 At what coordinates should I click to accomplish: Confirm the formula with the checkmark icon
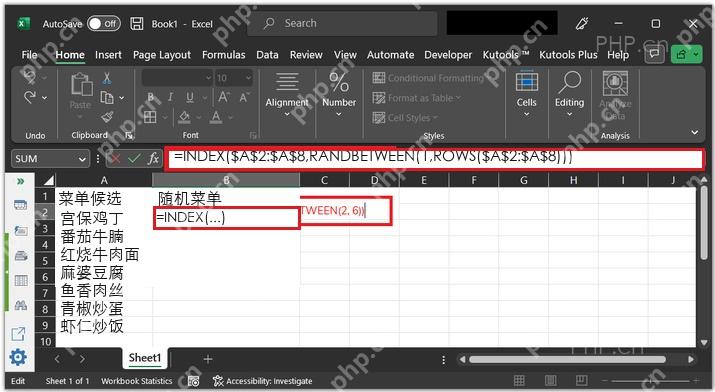[x=134, y=159]
